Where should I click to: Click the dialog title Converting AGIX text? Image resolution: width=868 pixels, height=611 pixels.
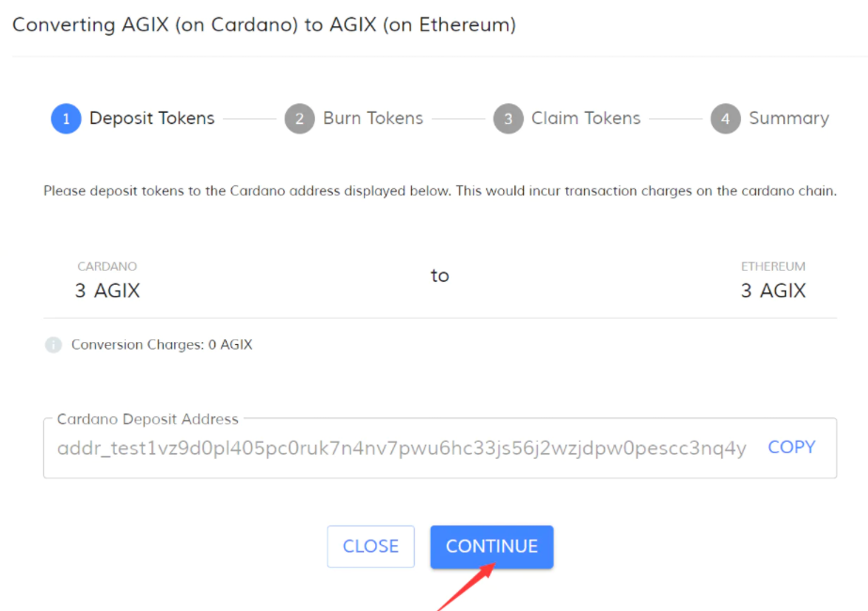264,25
